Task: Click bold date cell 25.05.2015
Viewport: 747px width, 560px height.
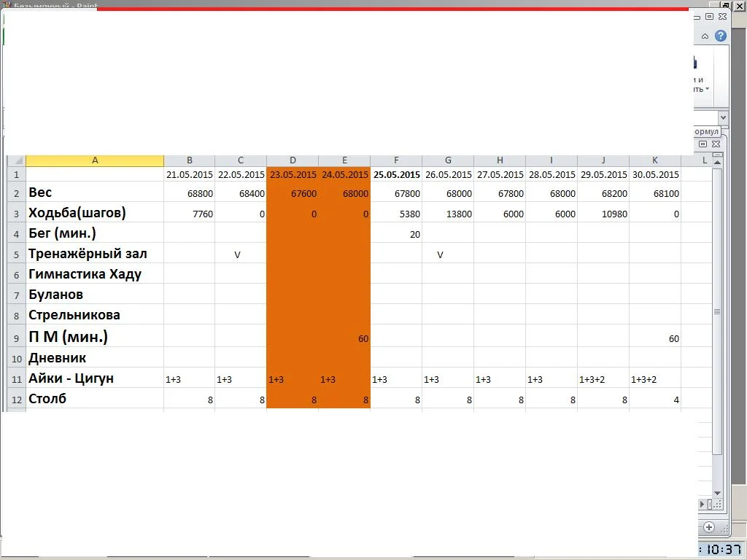Action: pos(396,175)
